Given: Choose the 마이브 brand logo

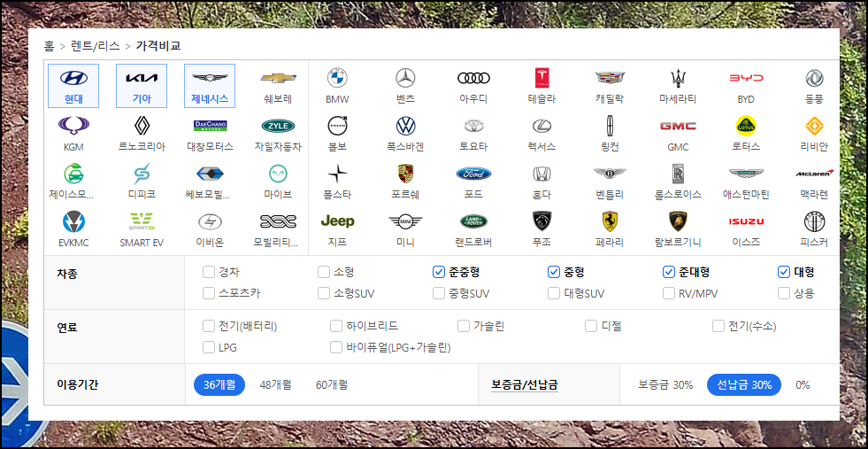Looking at the screenshot, I should coord(278,174).
